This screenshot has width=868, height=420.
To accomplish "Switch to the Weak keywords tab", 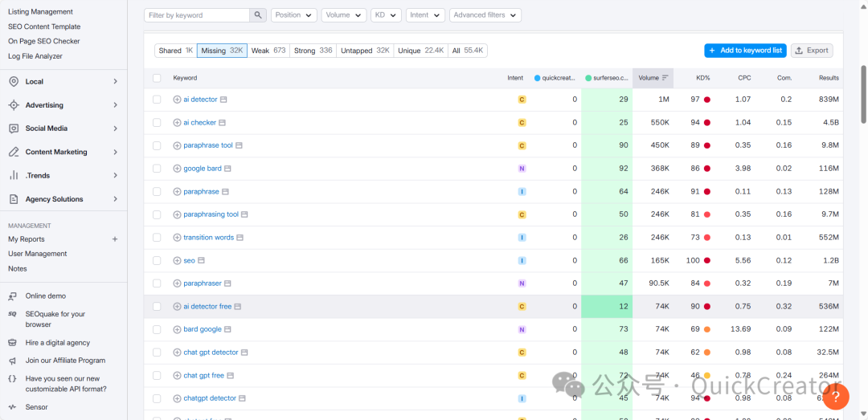I will click(268, 51).
